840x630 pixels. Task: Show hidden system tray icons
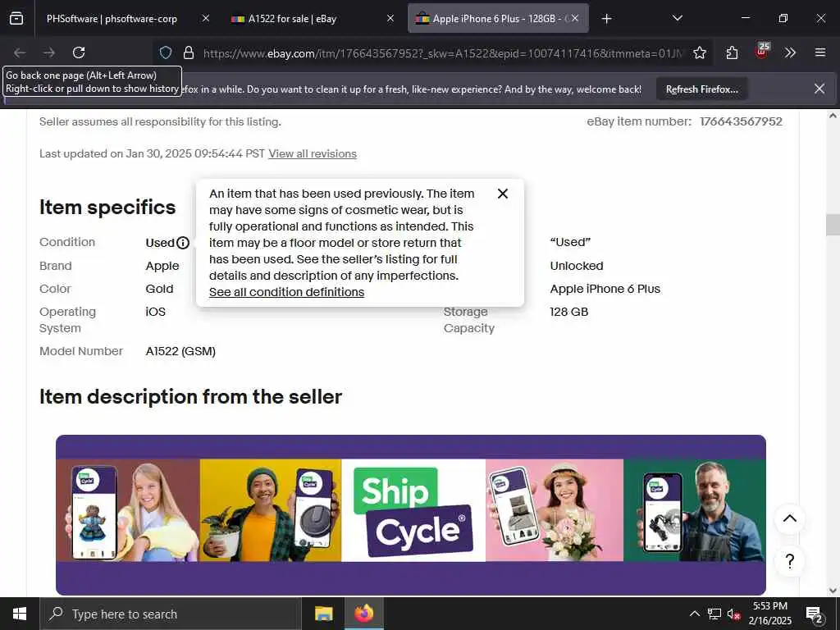point(694,614)
